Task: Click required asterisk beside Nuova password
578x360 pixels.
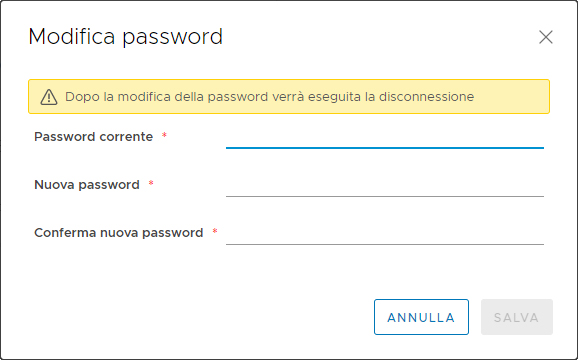Action: coord(151,183)
